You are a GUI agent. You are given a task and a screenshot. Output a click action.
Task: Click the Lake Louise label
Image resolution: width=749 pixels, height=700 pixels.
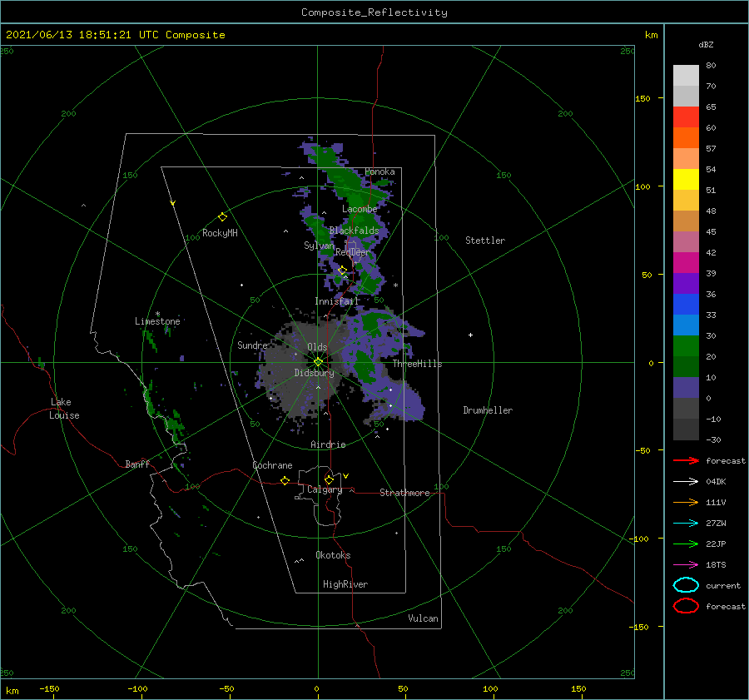click(64, 409)
